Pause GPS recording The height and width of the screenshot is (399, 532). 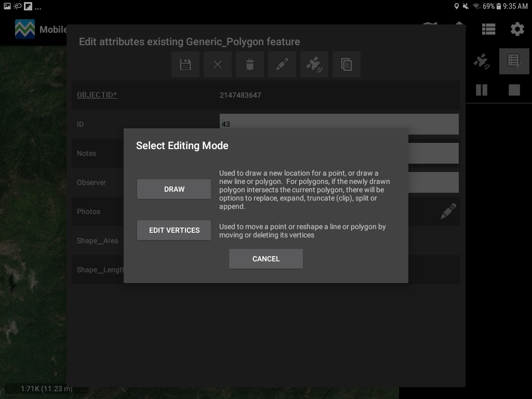point(482,90)
